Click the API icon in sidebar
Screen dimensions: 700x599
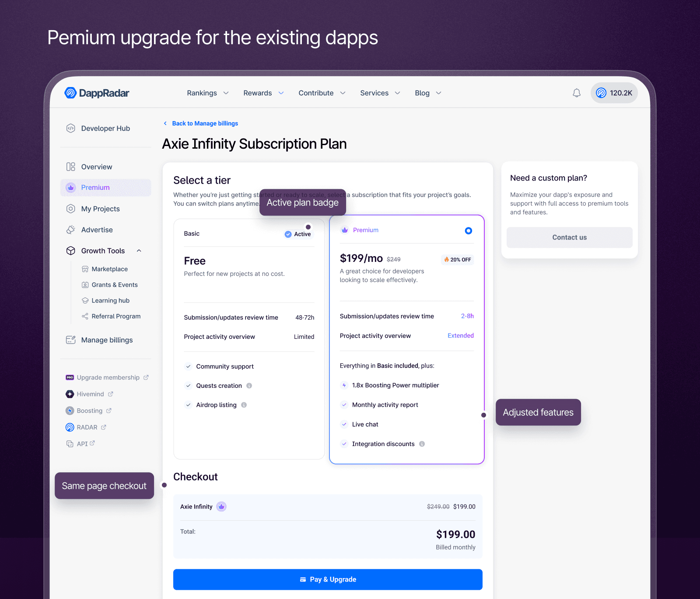[70, 444]
